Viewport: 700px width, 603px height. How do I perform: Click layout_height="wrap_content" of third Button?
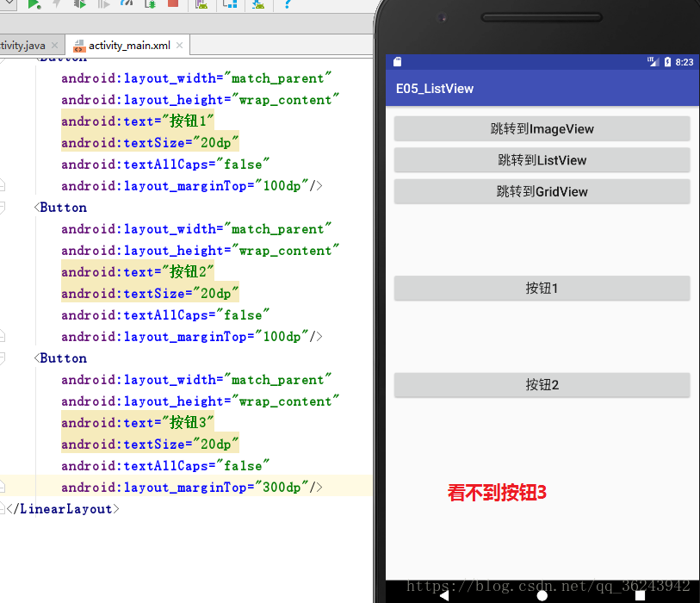pos(200,401)
